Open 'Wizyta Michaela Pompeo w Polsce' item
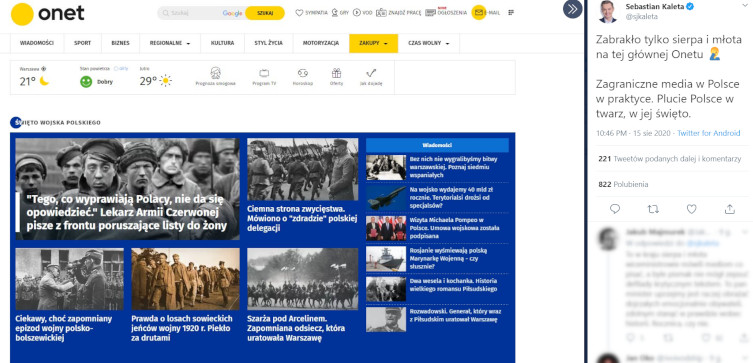753x363 pixels. (x=454, y=228)
